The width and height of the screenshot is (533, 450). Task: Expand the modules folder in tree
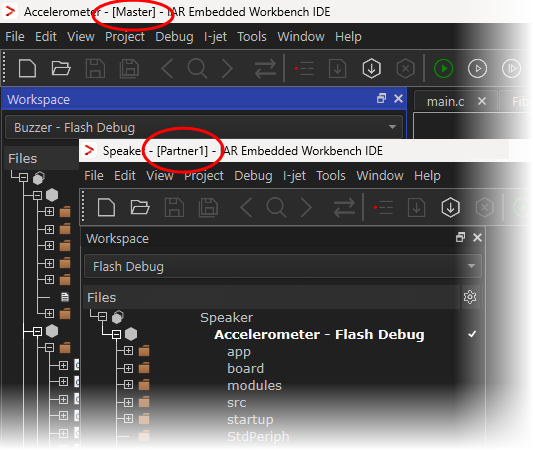[x=128, y=385]
